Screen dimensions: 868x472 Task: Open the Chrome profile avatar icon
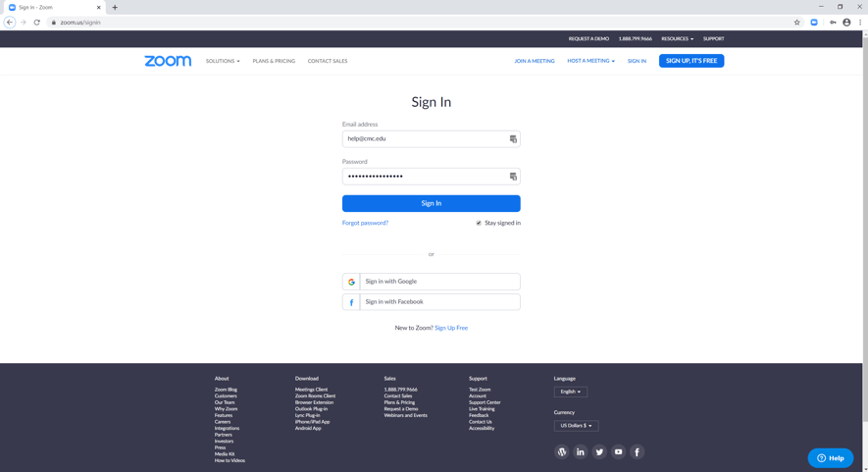point(846,23)
